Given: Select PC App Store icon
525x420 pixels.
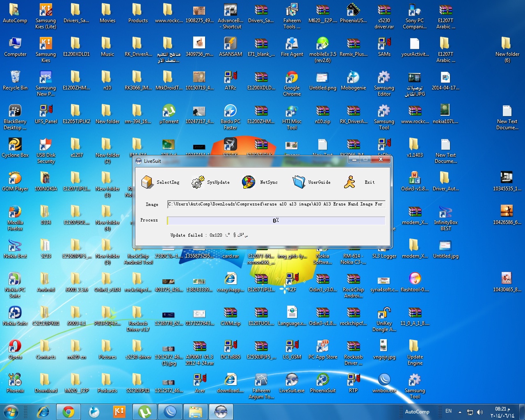Looking at the screenshot, I should (x=323, y=349).
